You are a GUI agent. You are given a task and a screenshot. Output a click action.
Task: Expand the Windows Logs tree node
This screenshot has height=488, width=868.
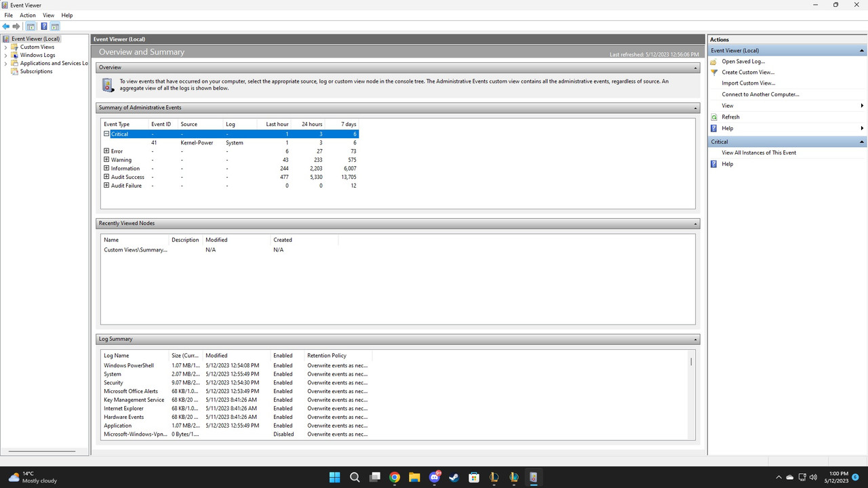click(x=5, y=56)
